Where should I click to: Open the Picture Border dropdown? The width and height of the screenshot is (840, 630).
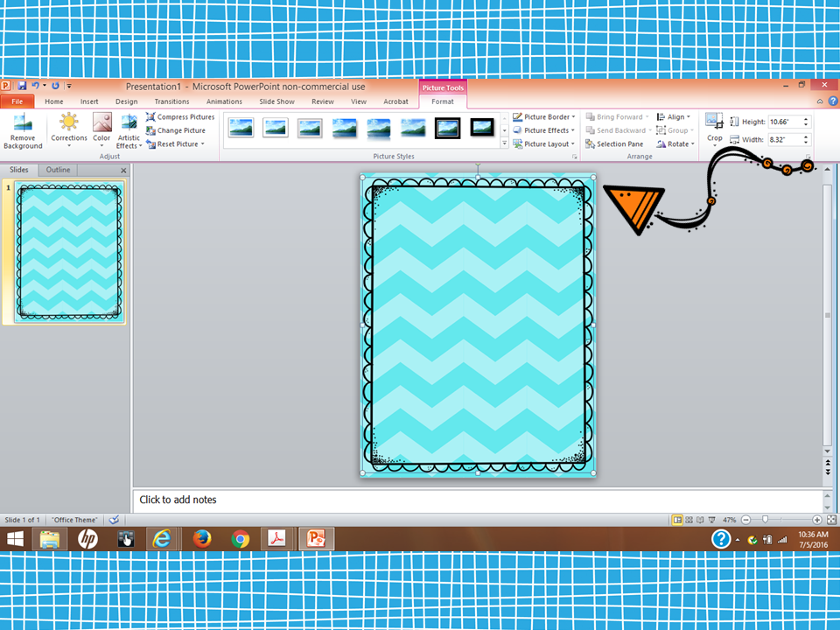544,116
